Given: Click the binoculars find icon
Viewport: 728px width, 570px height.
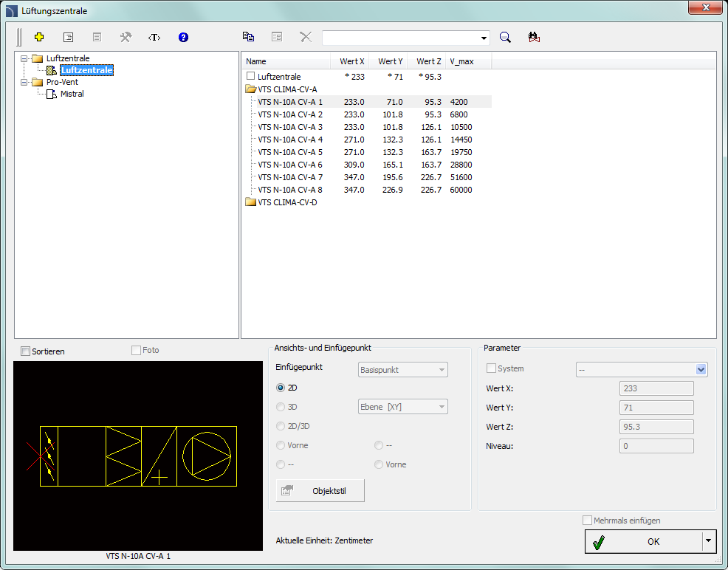Looking at the screenshot, I should point(535,37).
